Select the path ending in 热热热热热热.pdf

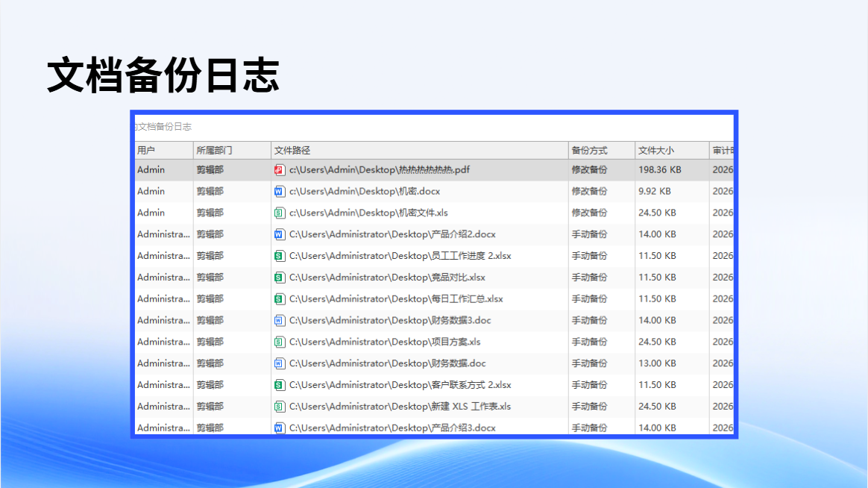(380, 170)
